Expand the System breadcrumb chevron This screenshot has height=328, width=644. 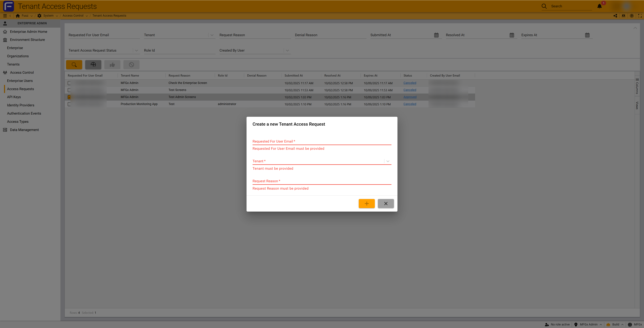point(57,16)
